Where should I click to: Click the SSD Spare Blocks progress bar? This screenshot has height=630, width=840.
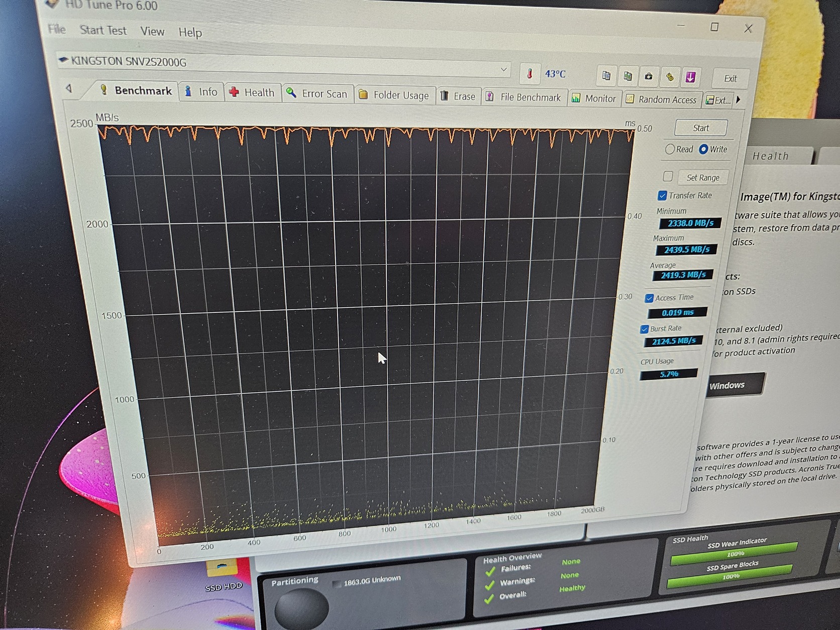(x=729, y=576)
